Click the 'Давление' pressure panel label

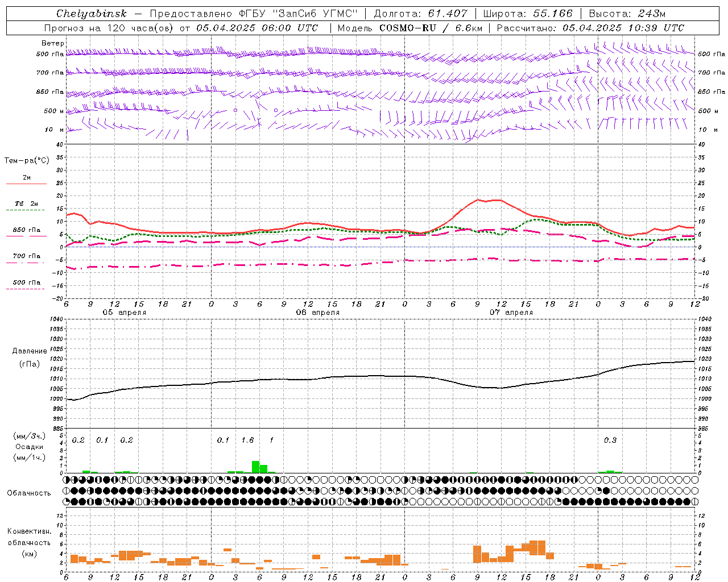pyautogui.click(x=30, y=351)
